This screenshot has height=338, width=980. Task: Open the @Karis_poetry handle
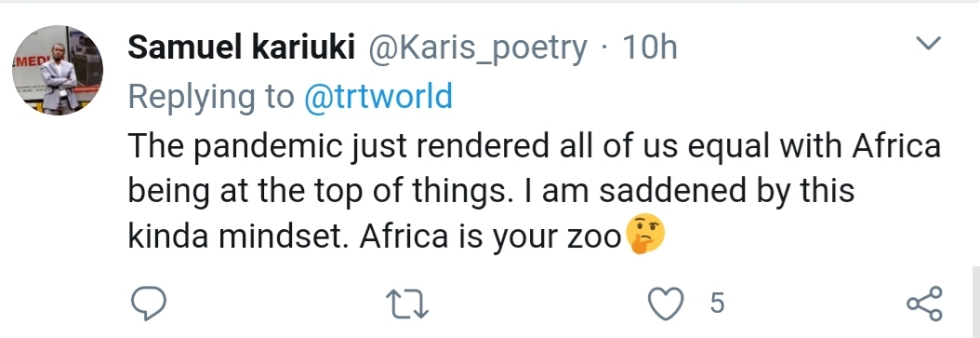[477, 48]
